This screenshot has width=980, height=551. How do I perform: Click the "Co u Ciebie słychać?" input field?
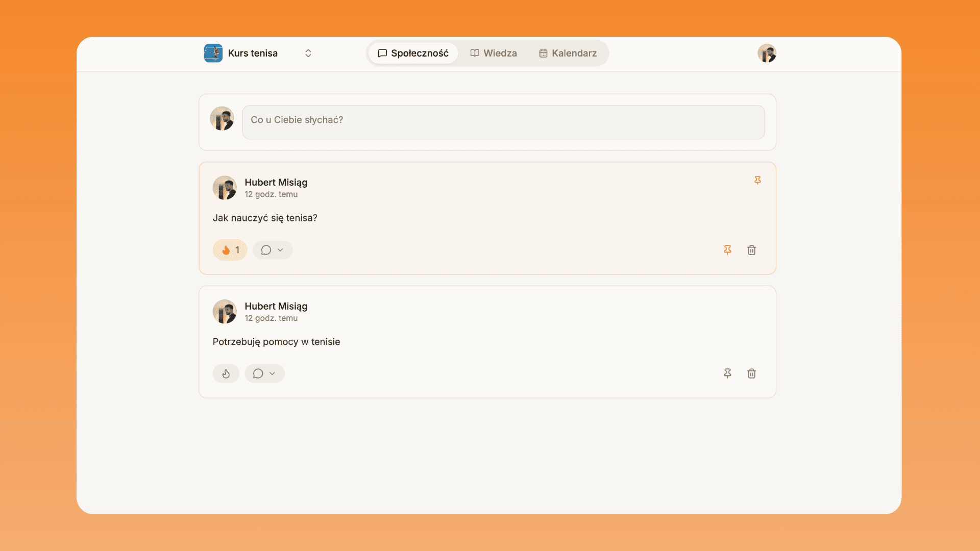click(503, 122)
